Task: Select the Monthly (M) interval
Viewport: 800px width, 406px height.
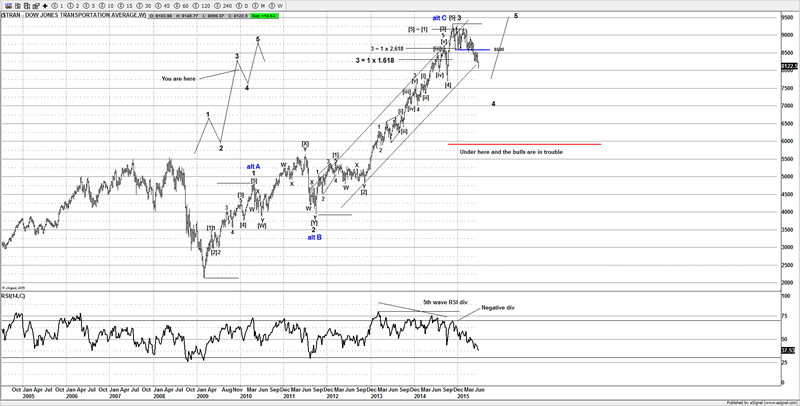Action: pyautogui.click(x=260, y=6)
